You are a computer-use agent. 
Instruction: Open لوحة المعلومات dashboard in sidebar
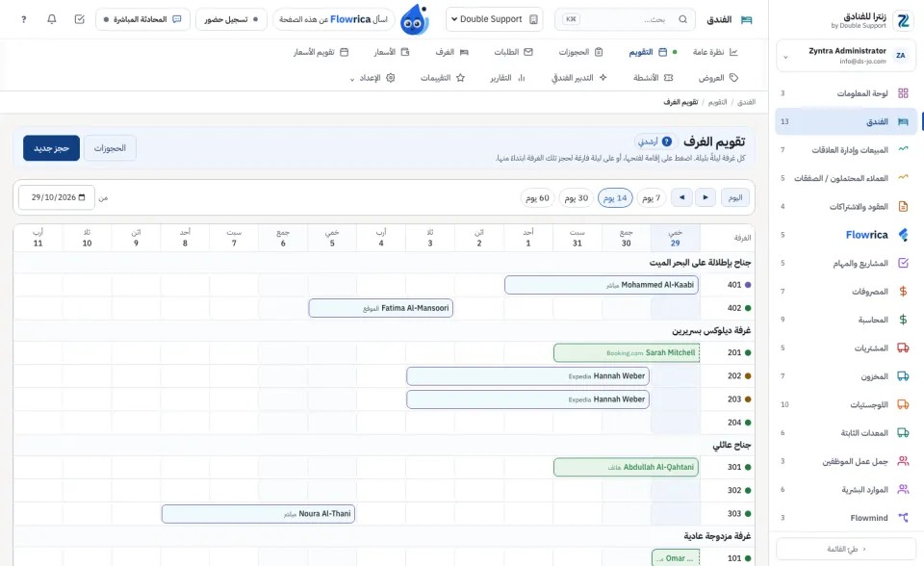click(x=846, y=93)
